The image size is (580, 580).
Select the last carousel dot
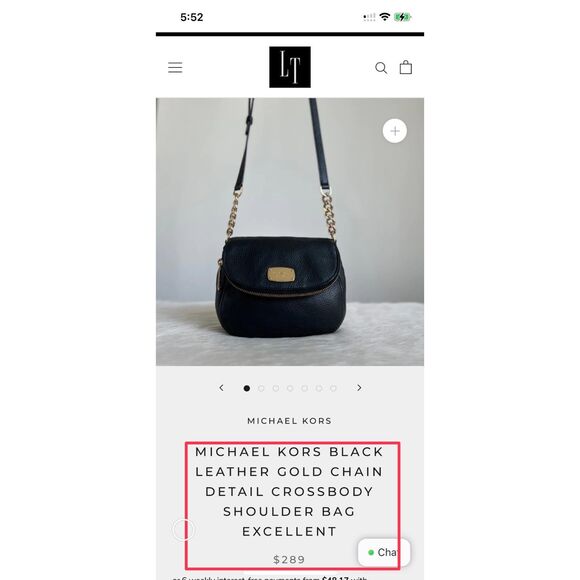(x=333, y=388)
